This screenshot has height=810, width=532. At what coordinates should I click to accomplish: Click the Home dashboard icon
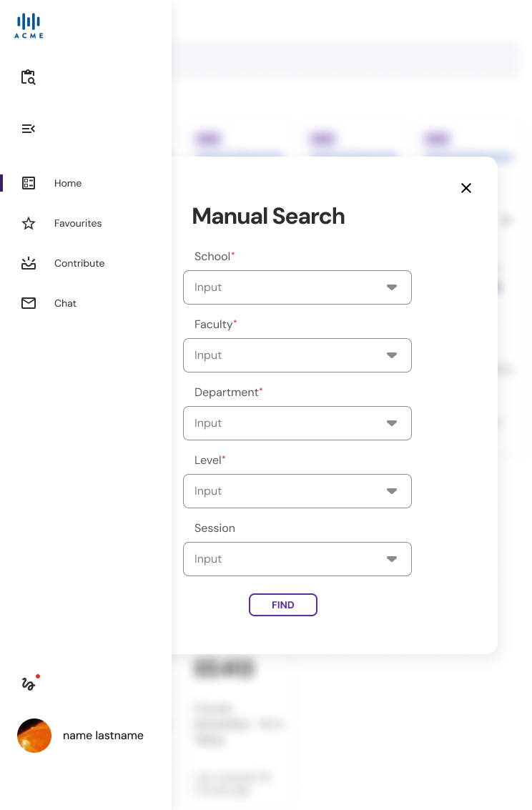pos(29,183)
